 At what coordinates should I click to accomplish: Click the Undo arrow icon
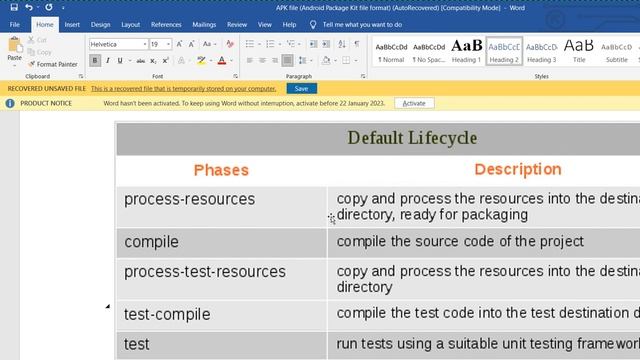29,7
